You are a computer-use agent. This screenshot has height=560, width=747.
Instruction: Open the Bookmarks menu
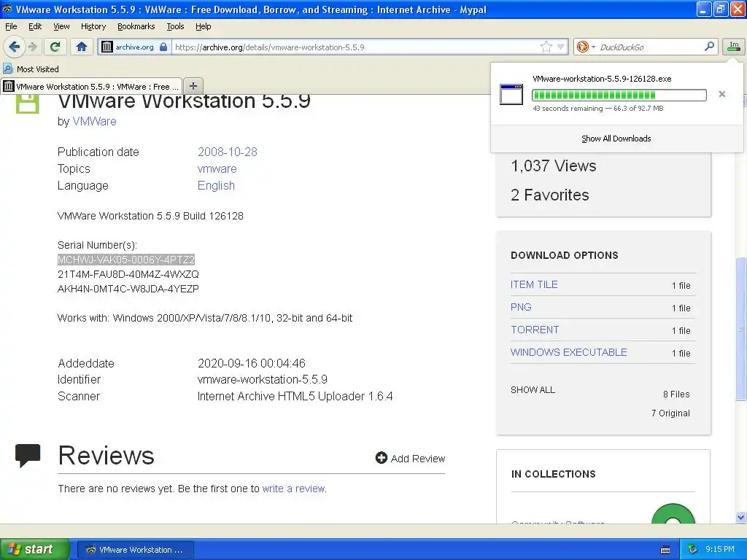pyautogui.click(x=136, y=27)
